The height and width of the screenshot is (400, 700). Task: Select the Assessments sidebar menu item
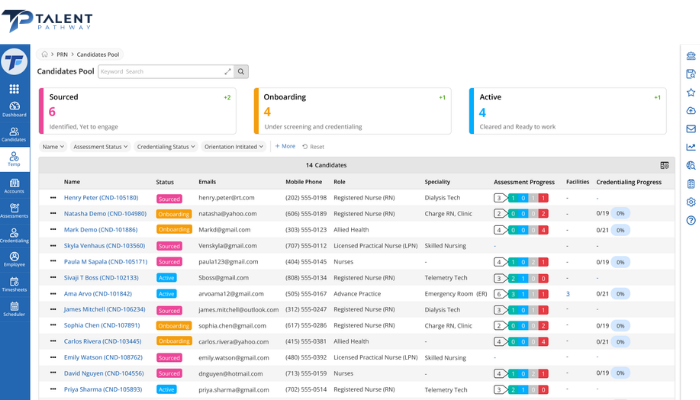point(14,211)
